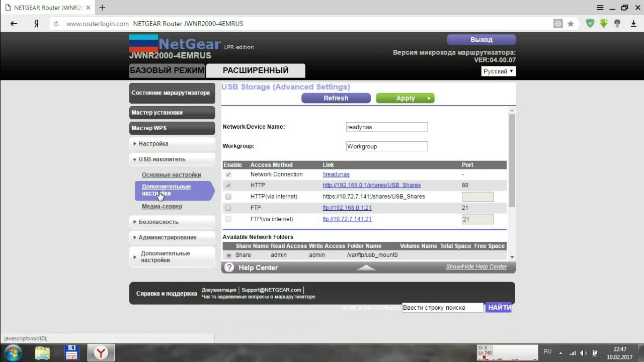The height and width of the screenshot is (362, 644).
Task: Open Часто задаваемые вопросы о маршрутизаторе link
Action: [258, 297]
